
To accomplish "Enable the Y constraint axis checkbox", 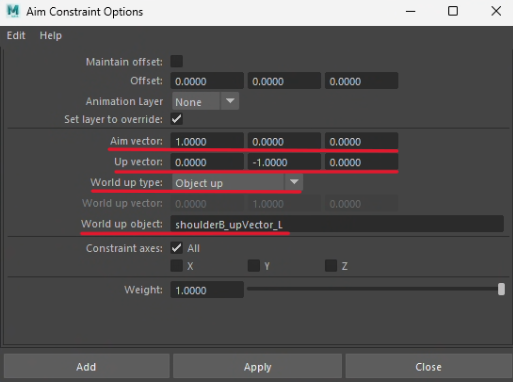I will pos(254,266).
